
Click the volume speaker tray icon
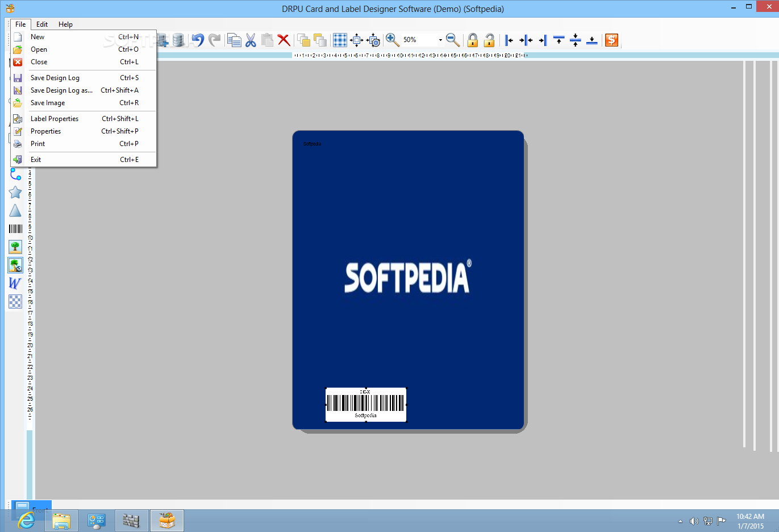(x=694, y=521)
